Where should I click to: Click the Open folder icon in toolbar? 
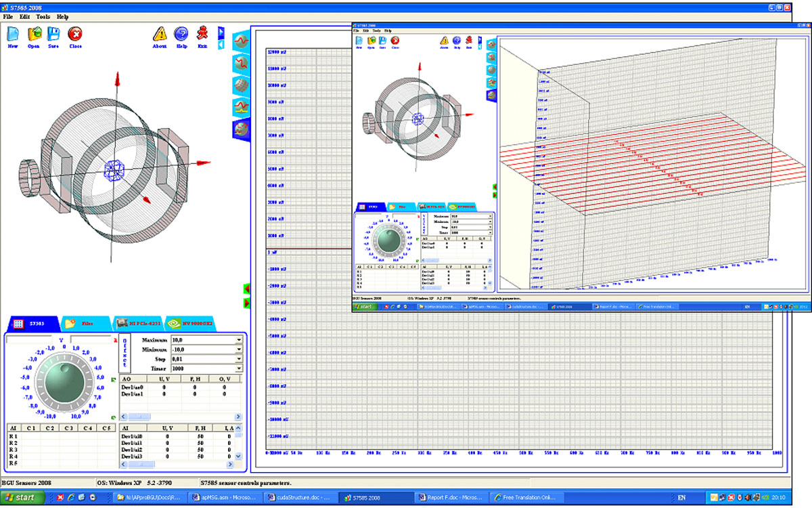[x=34, y=34]
